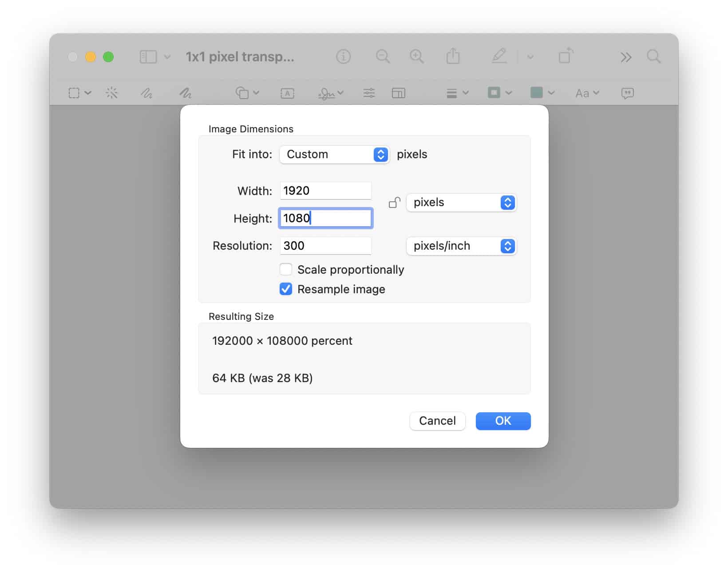Cancel the Adjust Size dialog
The image size is (728, 574).
coord(437,421)
